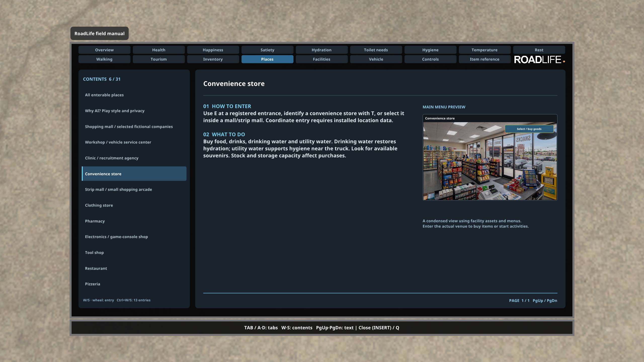Select the Satiety tab
This screenshot has width=644, height=362.
(267, 50)
